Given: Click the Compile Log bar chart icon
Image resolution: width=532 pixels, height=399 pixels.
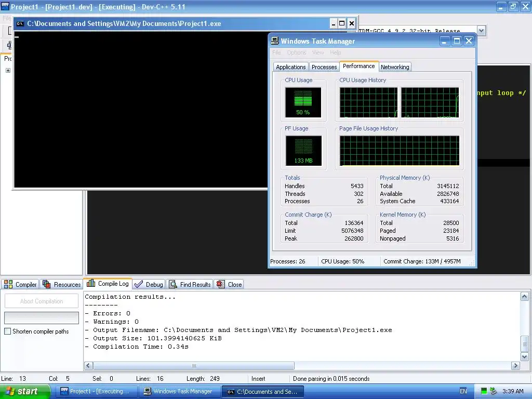Looking at the screenshot, I should click(x=90, y=283).
